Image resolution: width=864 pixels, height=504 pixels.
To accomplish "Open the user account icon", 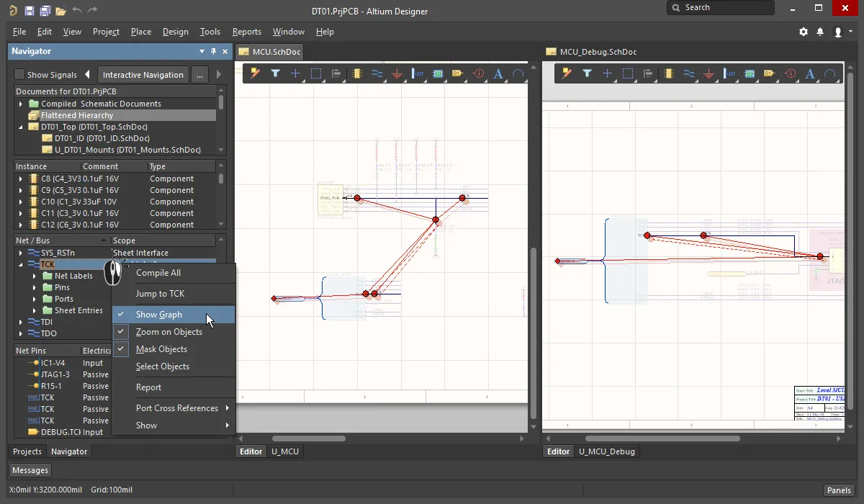I will 837,32.
